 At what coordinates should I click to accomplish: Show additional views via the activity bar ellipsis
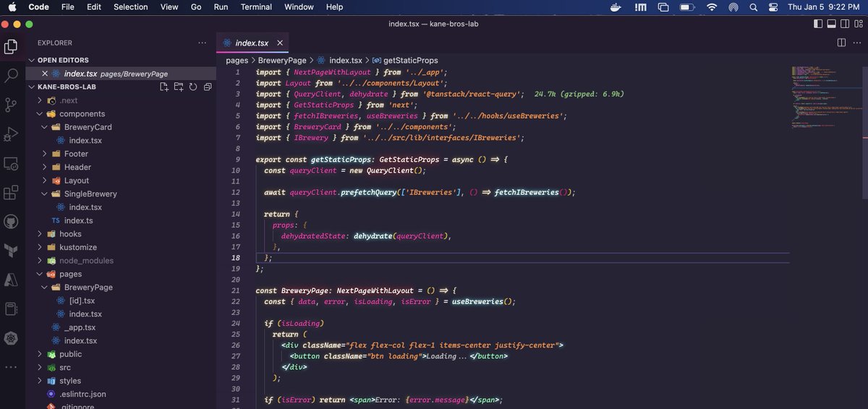point(11,367)
